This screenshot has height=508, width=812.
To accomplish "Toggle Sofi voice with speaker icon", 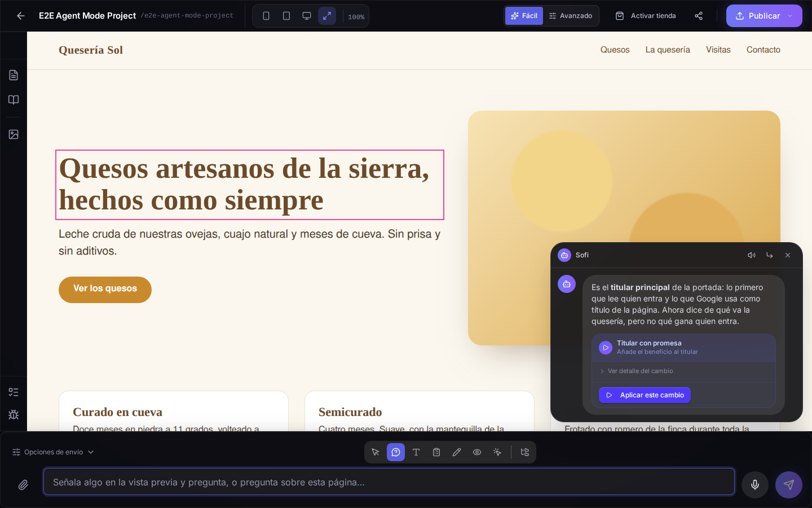I will click(x=752, y=255).
